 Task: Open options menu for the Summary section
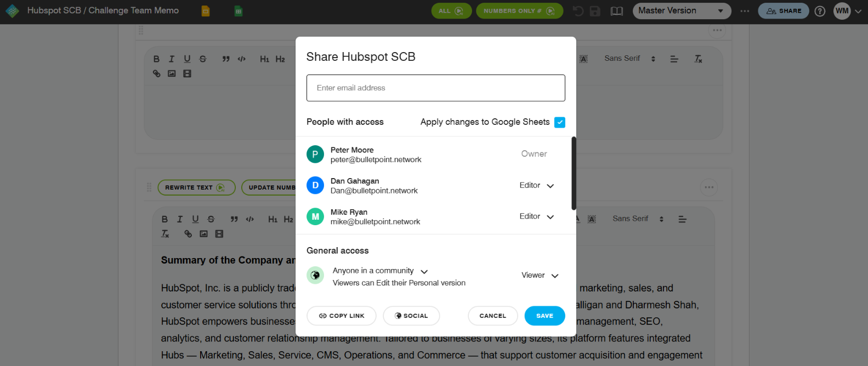[709, 187]
